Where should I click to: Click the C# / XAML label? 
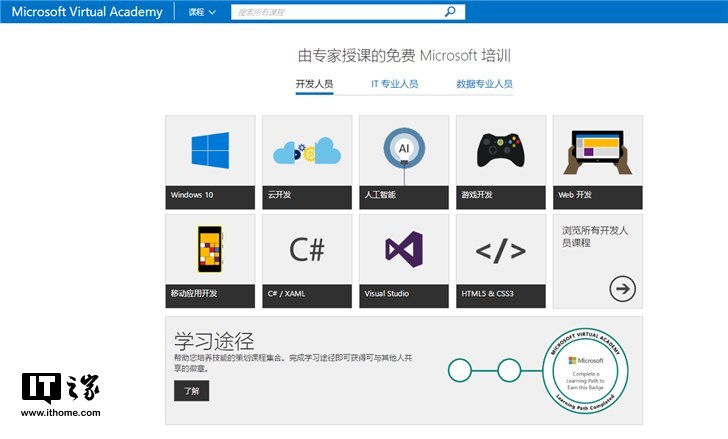pyautogui.click(x=286, y=294)
